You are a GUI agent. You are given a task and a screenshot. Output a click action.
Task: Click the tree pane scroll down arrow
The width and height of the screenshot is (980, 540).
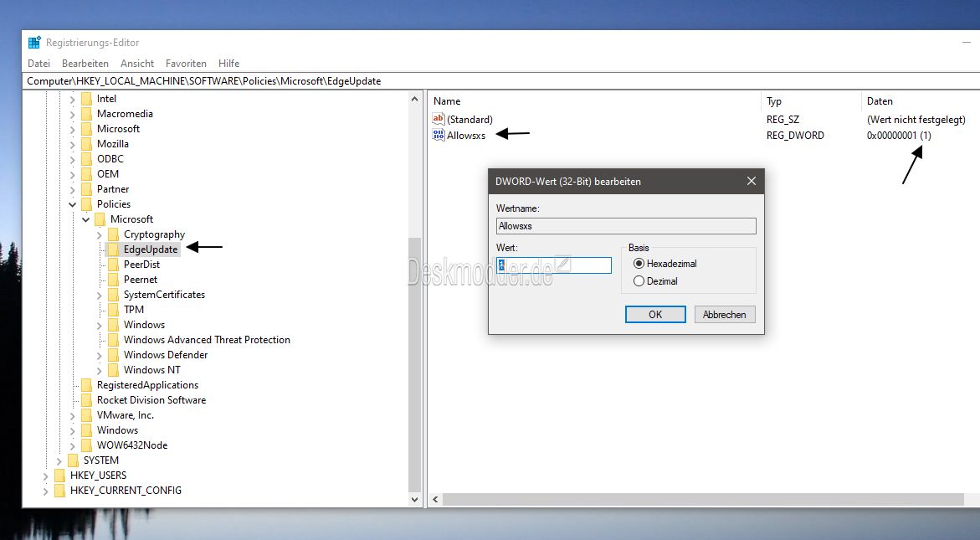[x=414, y=499]
